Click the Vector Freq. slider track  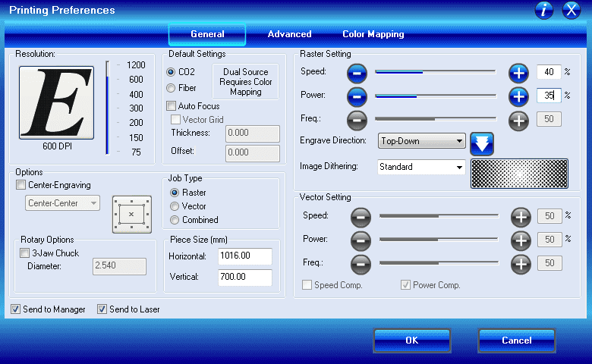[x=439, y=263]
